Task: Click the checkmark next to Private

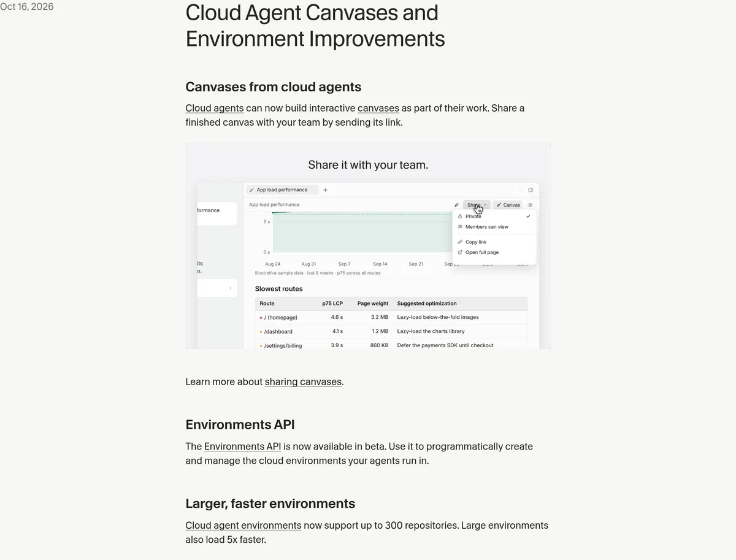Action: click(528, 217)
